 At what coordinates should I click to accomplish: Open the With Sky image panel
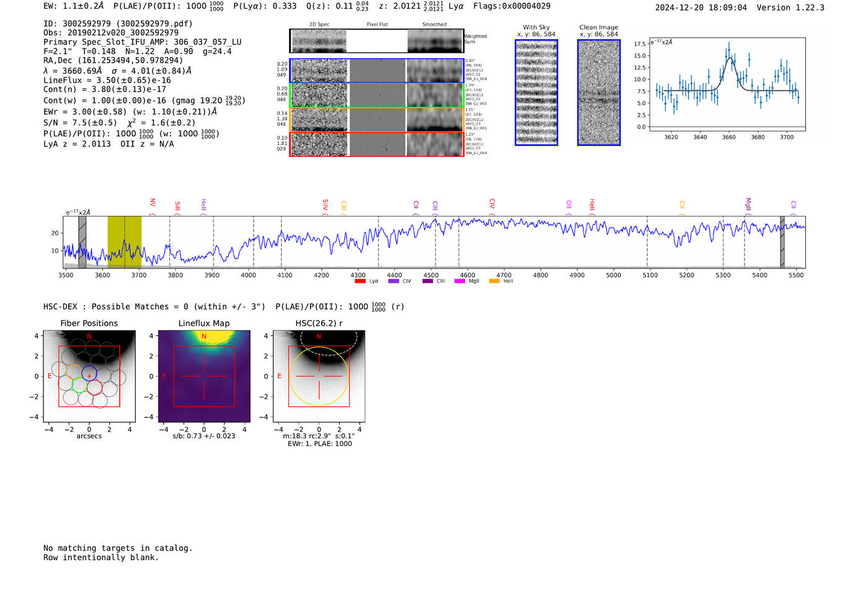coord(536,92)
